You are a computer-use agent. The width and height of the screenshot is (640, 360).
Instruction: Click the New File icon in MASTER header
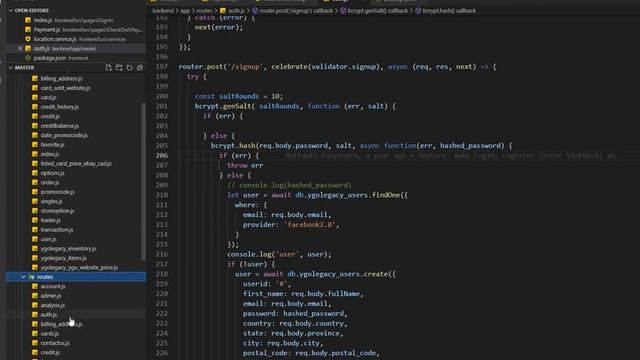[109, 68]
